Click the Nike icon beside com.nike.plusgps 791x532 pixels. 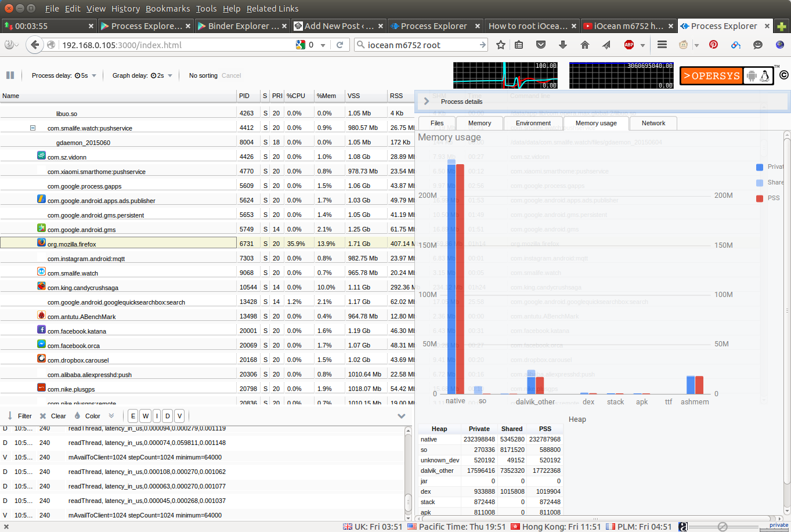click(x=41, y=388)
